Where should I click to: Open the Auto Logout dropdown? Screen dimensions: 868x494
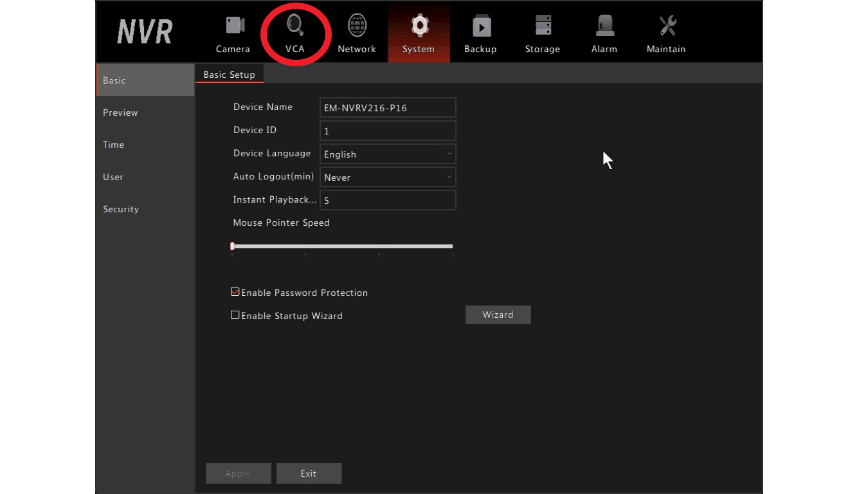tap(388, 178)
